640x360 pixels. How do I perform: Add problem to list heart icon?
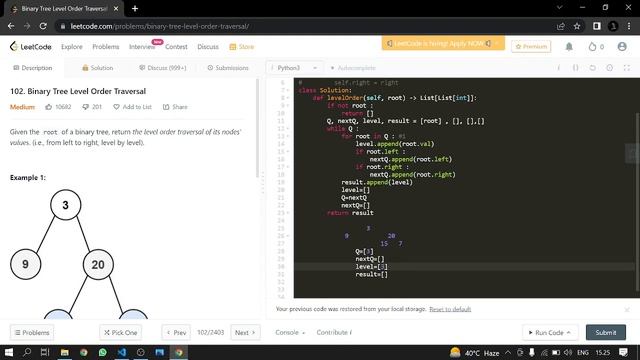click(116, 107)
